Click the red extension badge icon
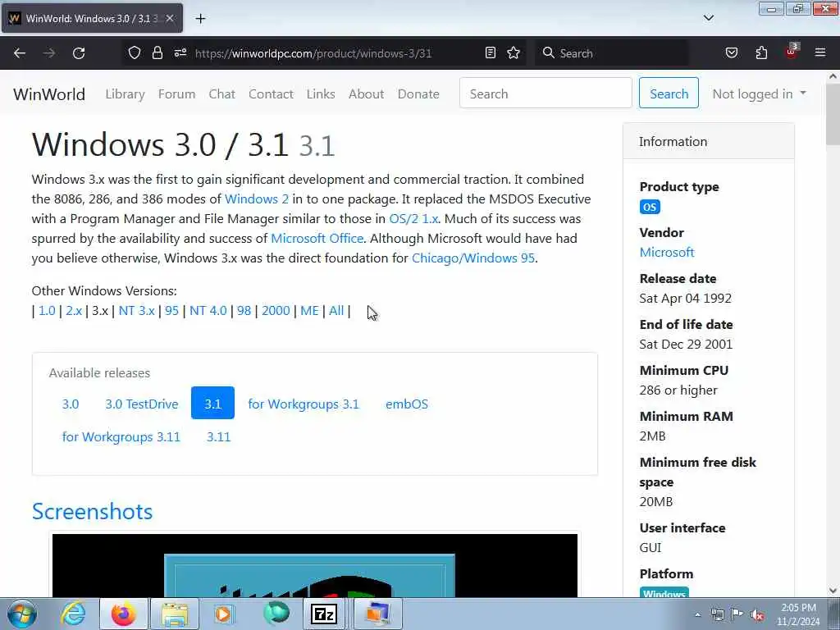The image size is (840, 630). pos(792,52)
